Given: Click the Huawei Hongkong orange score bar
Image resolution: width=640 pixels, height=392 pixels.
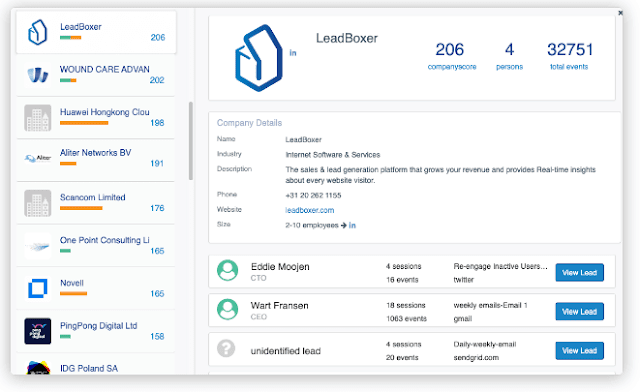Looking at the screenshot, I should tap(84, 123).
